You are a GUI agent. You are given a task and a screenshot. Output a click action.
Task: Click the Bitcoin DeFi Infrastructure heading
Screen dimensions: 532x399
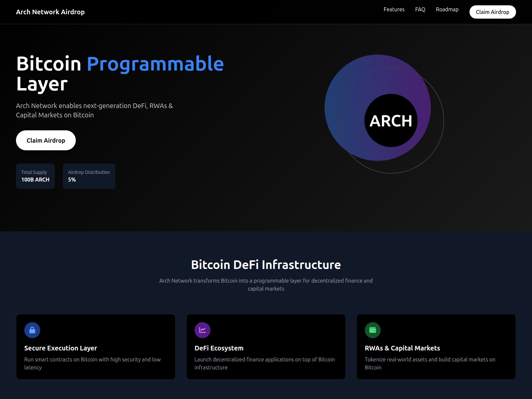pos(266,265)
